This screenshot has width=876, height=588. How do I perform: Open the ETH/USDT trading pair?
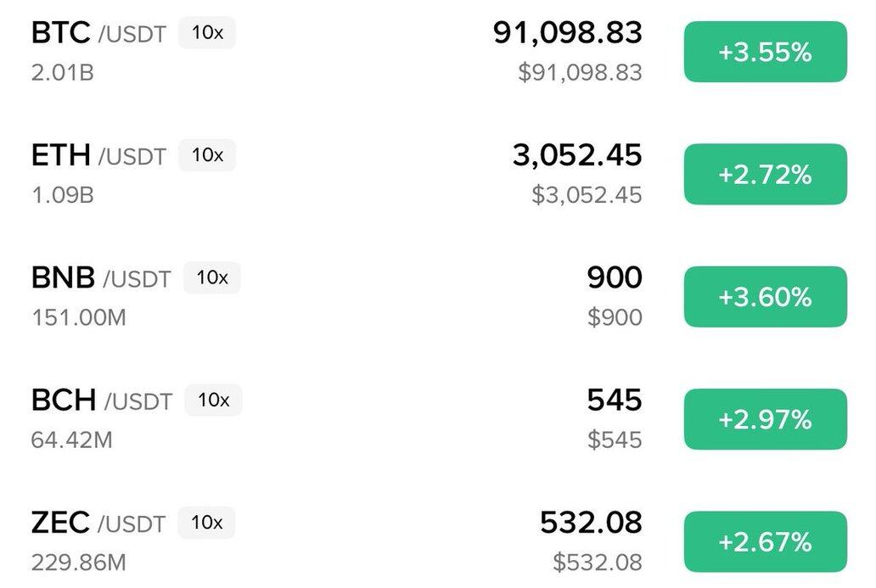click(98, 156)
